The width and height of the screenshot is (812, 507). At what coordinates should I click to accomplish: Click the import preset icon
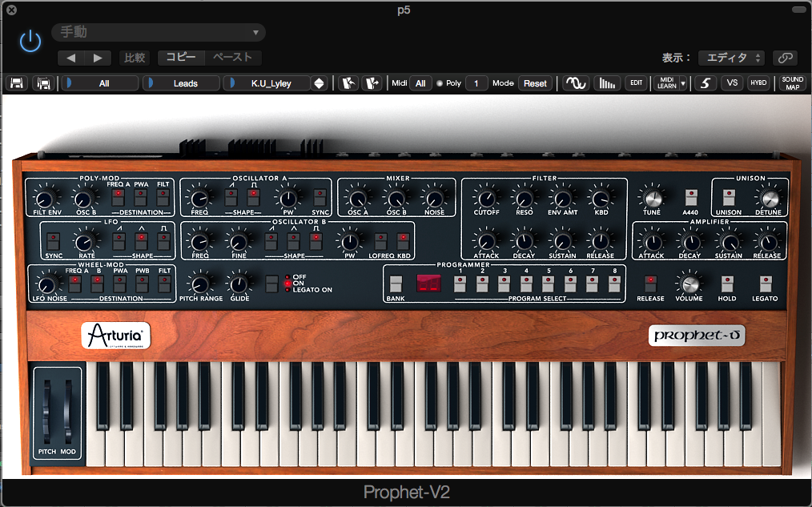348,83
